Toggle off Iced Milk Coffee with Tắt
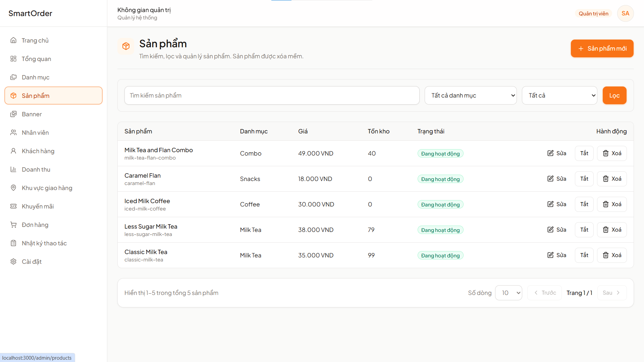Image resolution: width=644 pixels, height=362 pixels. 584,204
